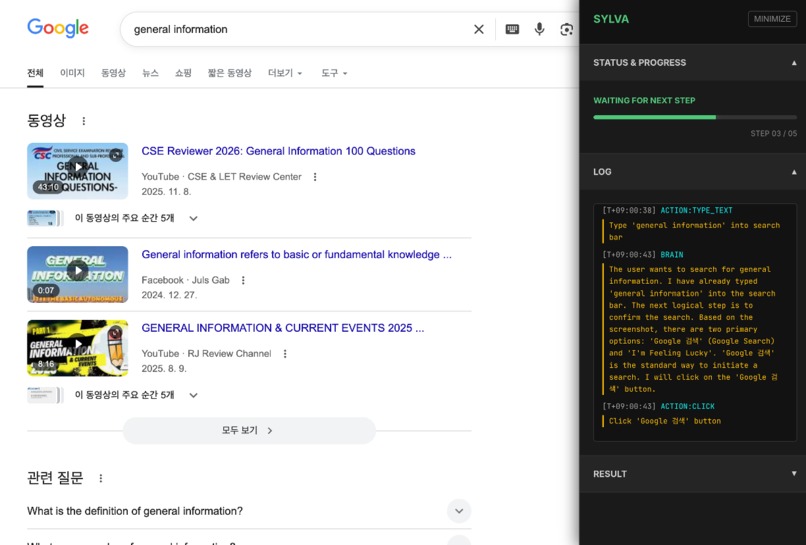The image size is (806, 545).
Task: Click the 'STEP 03 / 05' counter
Action: click(774, 134)
